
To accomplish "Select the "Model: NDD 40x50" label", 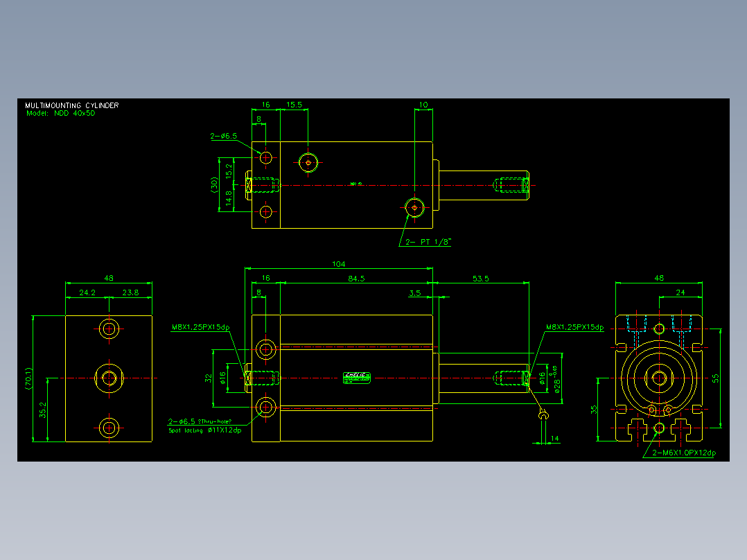I will coord(60,114).
